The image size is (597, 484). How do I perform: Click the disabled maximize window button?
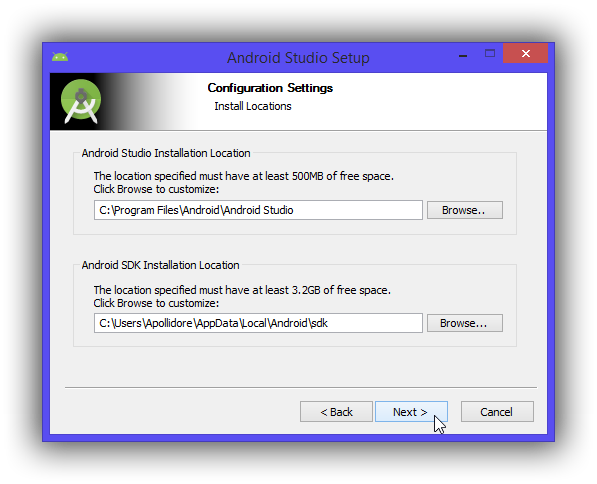click(490, 54)
